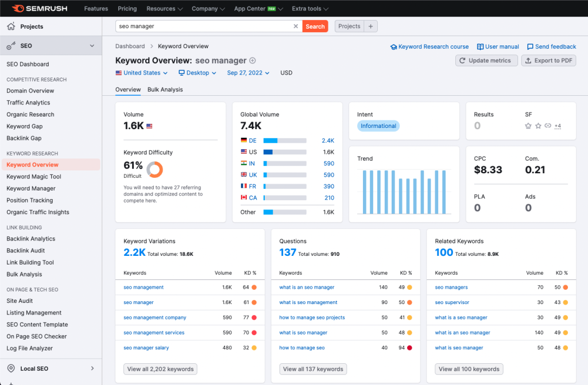
Task: Open the Keyword Research course link
Action: (430, 46)
